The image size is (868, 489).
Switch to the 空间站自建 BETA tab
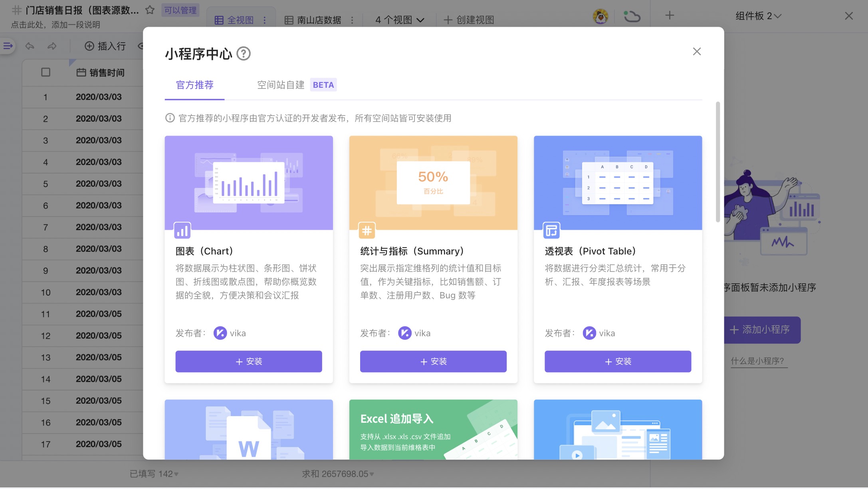(x=281, y=85)
